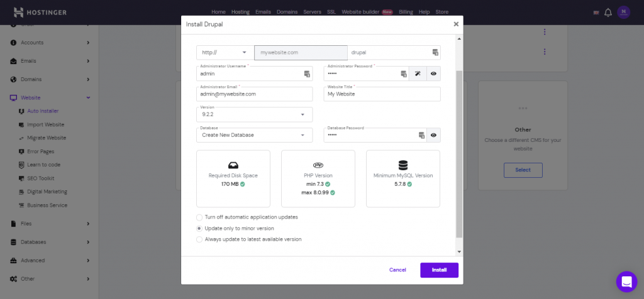Click the Required Disk Space tray icon

[233, 165]
